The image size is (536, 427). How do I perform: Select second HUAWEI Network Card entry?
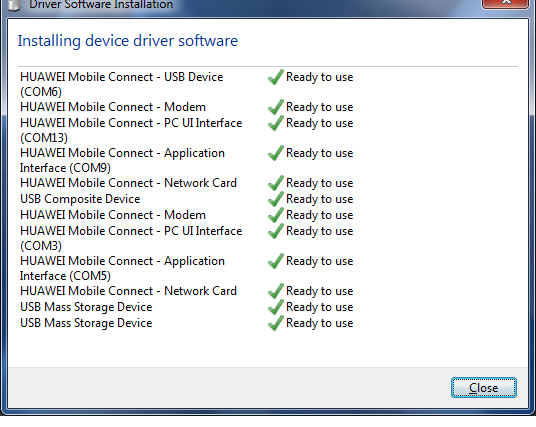coord(128,291)
